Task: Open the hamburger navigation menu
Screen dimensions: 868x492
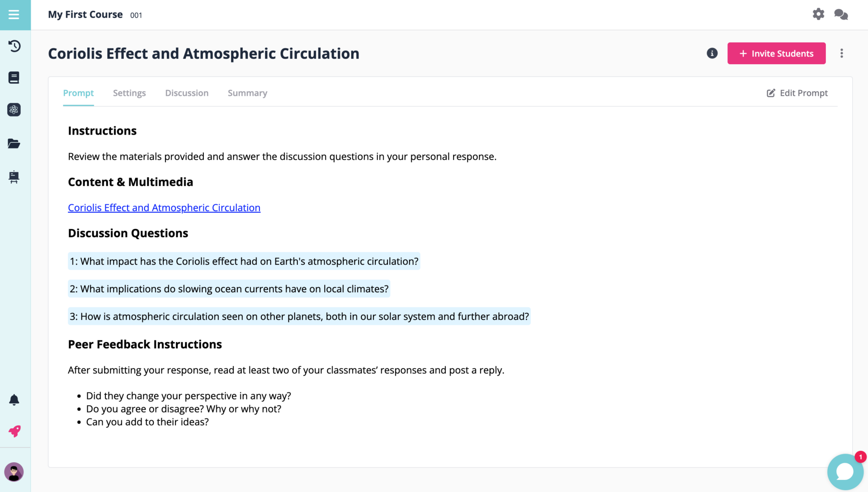Action: (14, 14)
